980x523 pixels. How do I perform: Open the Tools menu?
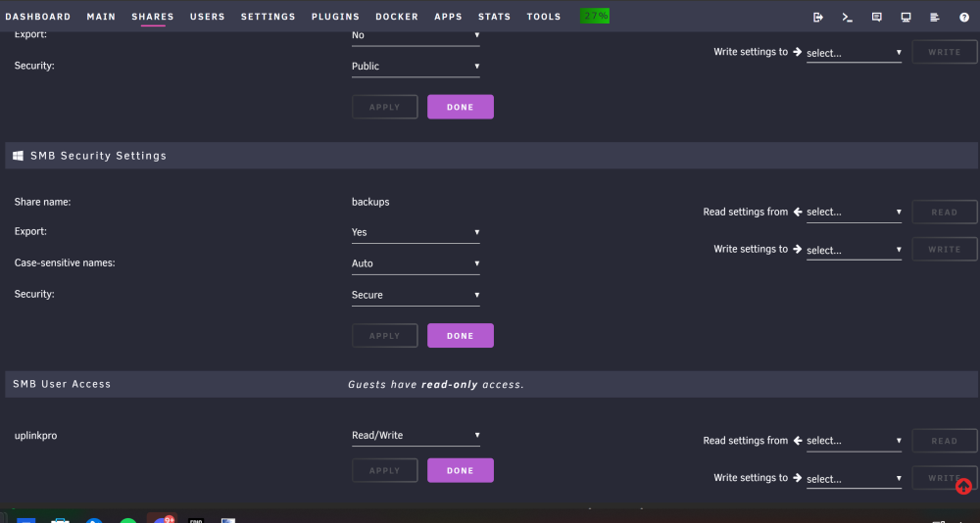(x=544, y=17)
